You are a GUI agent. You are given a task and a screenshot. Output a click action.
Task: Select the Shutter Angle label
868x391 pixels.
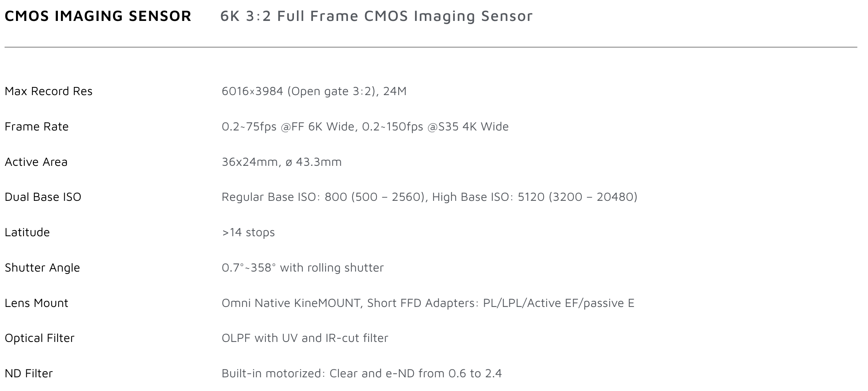point(42,268)
